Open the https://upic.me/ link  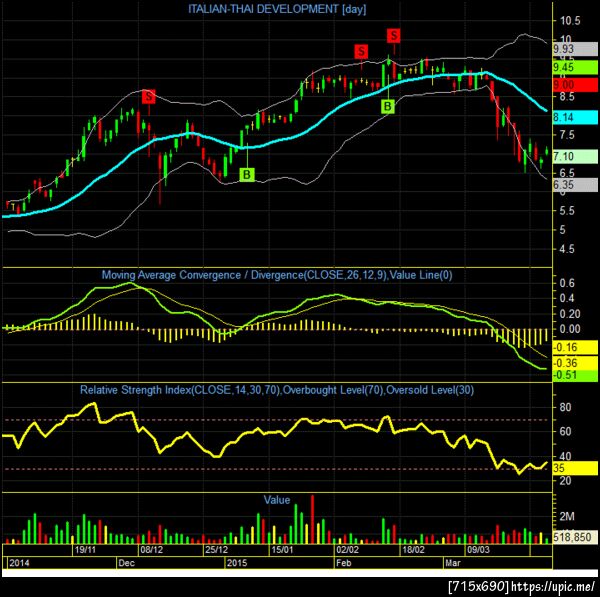tap(553, 586)
